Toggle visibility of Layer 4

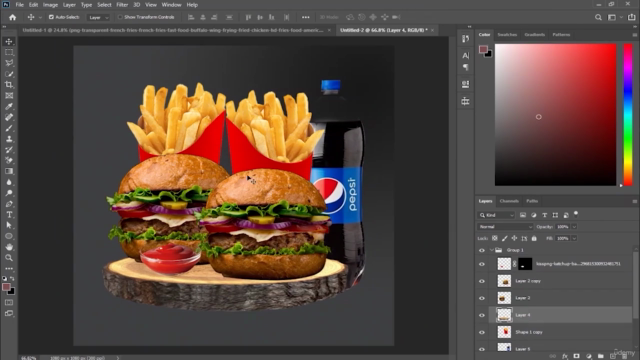click(482, 315)
